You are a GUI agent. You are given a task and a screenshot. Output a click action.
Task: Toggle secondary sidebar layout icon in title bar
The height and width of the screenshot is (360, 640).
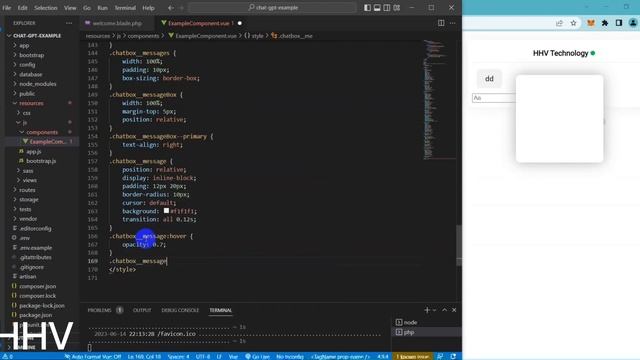387,7
